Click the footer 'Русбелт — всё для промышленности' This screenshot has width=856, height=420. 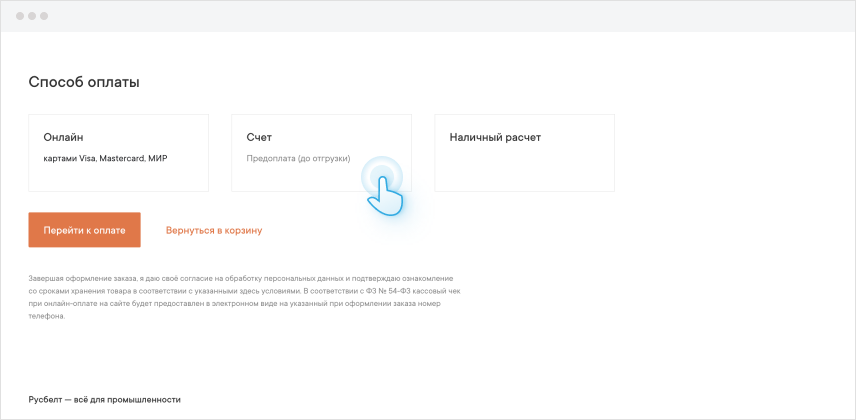point(104,399)
